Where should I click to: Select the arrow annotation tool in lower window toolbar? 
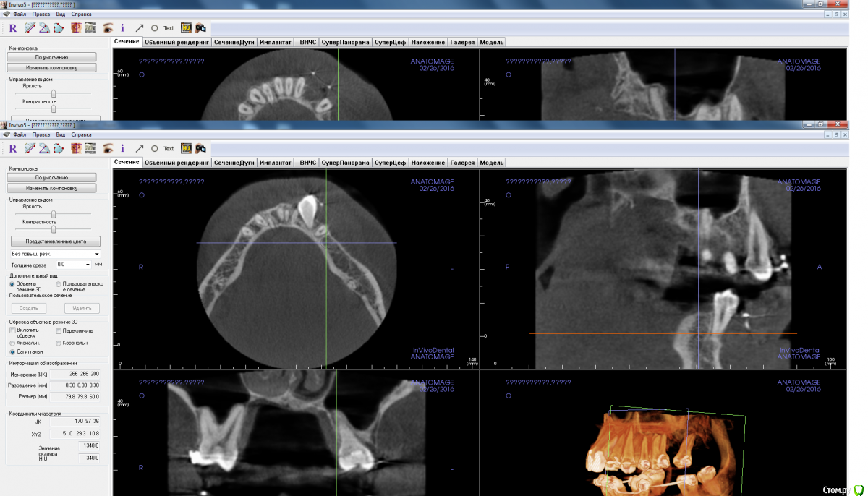click(140, 148)
